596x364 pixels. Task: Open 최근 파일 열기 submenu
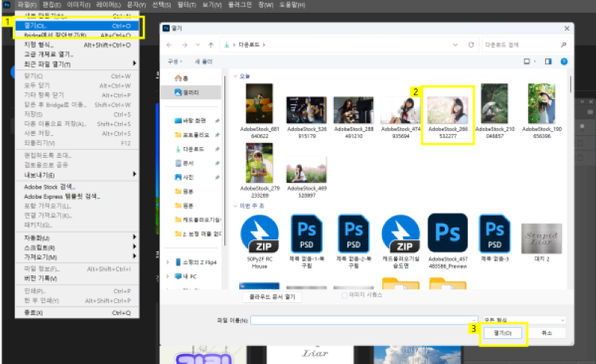pos(78,64)
